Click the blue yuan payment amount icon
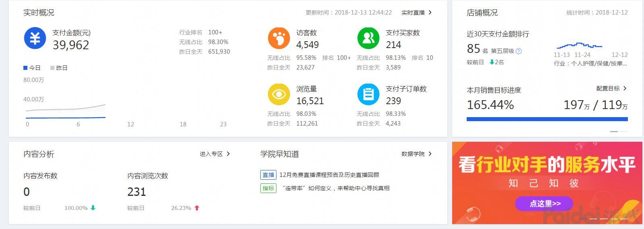 [x=35, y=38]
